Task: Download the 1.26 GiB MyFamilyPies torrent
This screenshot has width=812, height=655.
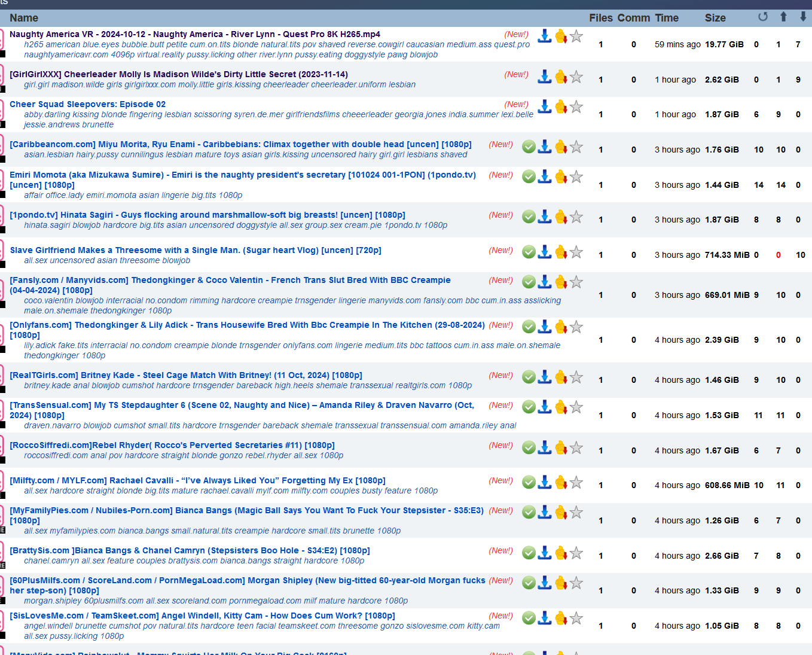Action: pyautogui.click(x=544, y=512)
